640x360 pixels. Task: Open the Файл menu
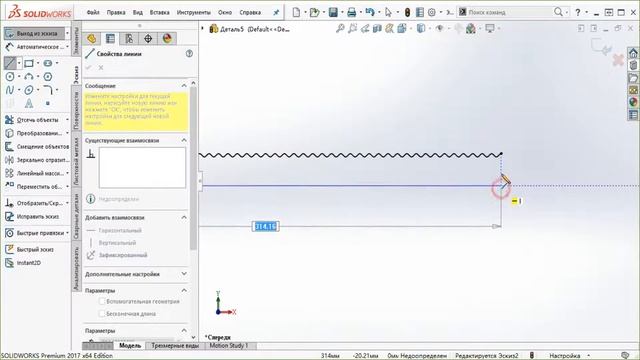(93, 12)
